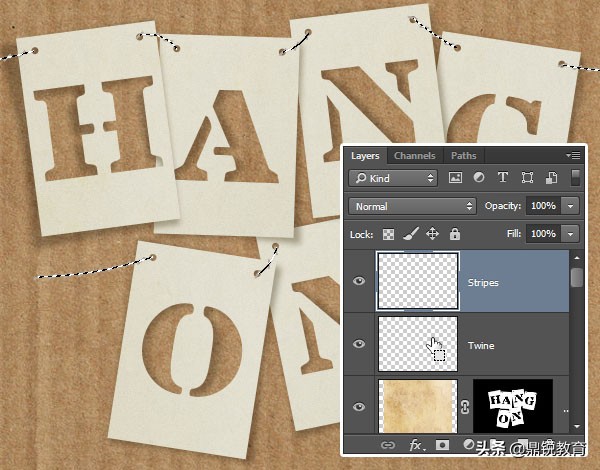This screenshot has width=600, height=470.
Task: Click the pixel layer filter icon
Action: point(456,178)
